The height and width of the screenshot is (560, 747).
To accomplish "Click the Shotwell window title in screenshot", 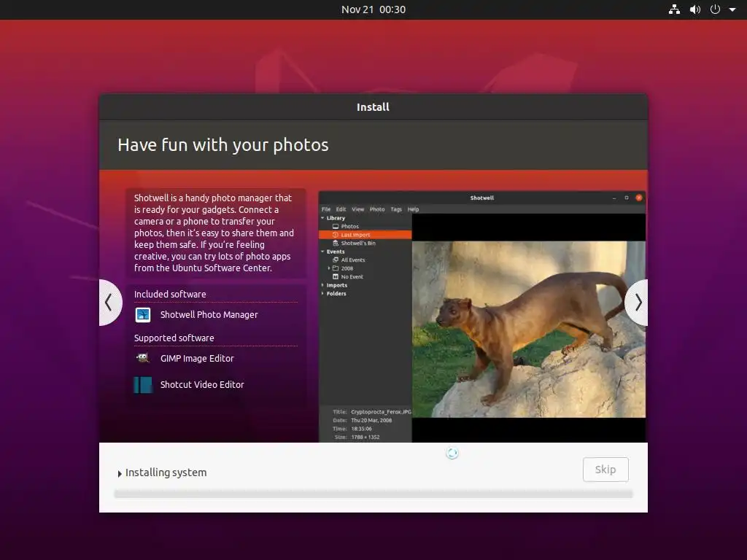I will 482,198.
